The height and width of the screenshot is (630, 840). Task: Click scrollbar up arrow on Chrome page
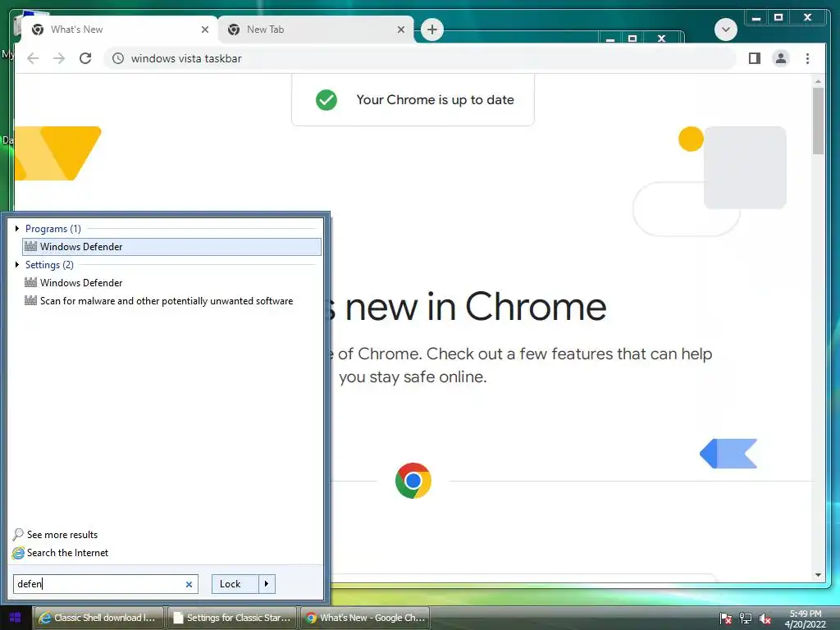point(818,81)
